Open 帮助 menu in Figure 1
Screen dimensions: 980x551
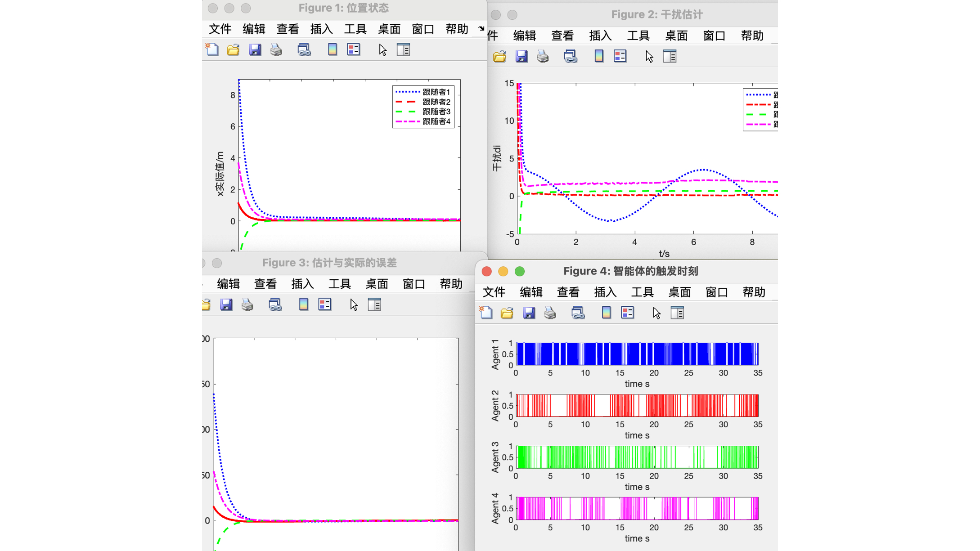pyautogui.click(x=457, y=29)
